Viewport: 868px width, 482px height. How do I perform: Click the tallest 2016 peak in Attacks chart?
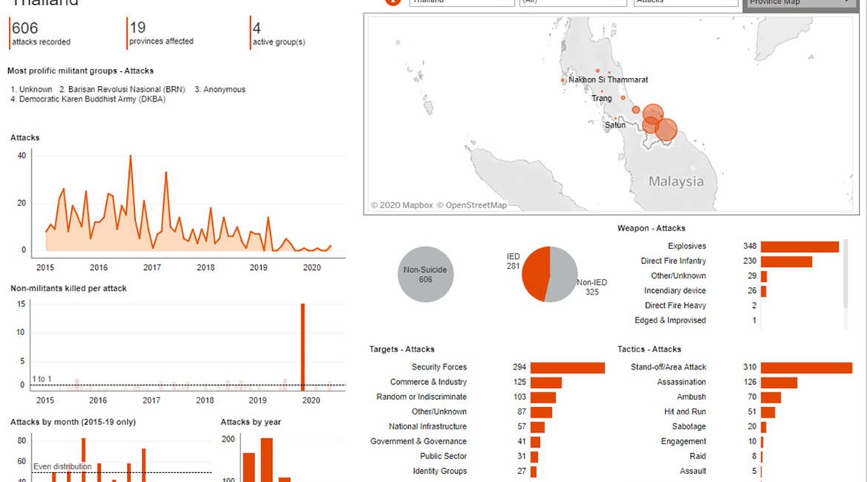pos(131,156)
